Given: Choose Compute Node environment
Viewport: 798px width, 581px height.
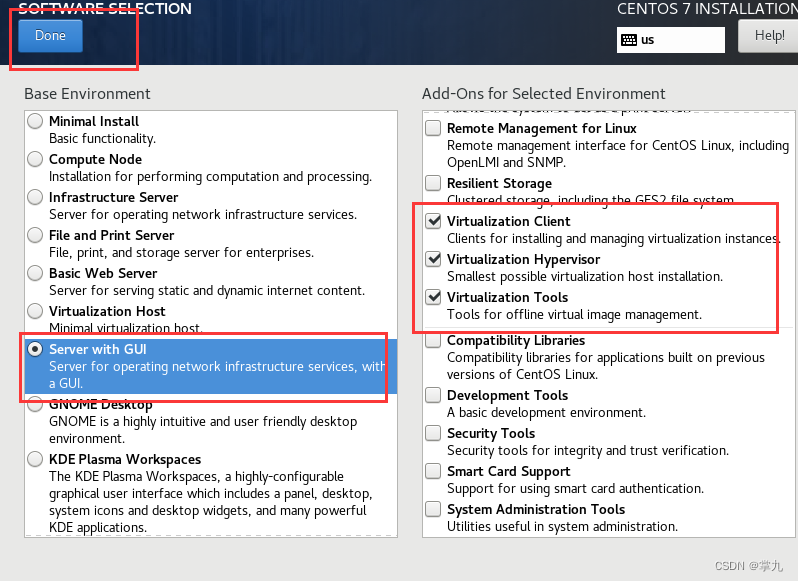Looking at the screenshot, I should (x=35, y=159).
